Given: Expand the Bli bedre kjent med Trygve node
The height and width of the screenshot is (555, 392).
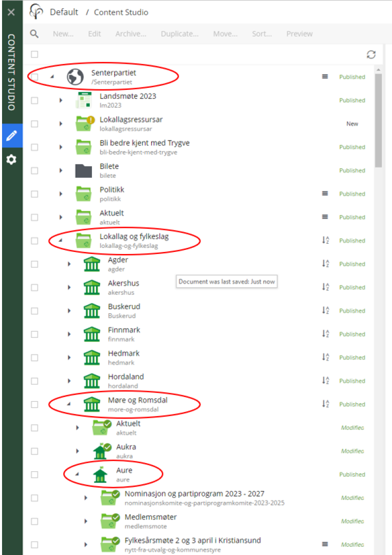Looking at the screenshot, I should (x=61, y=147).
